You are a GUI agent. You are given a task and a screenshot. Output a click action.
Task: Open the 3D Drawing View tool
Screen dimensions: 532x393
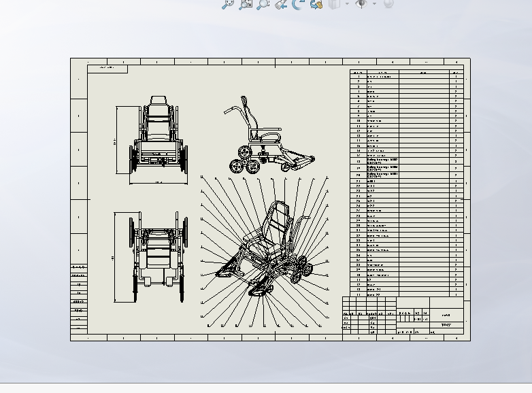point(316,4)
